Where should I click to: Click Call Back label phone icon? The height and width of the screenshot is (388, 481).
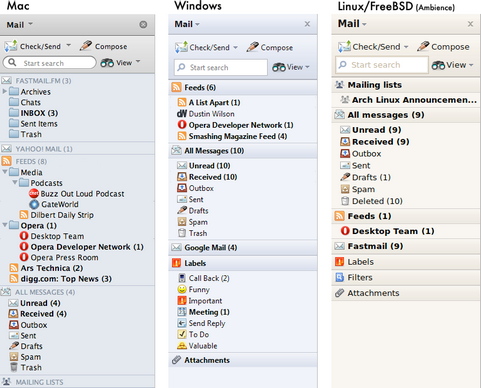[182, 278]
